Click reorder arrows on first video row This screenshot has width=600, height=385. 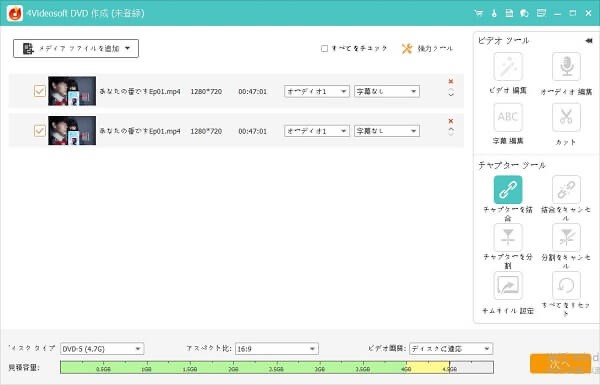(x=451, y=92)
